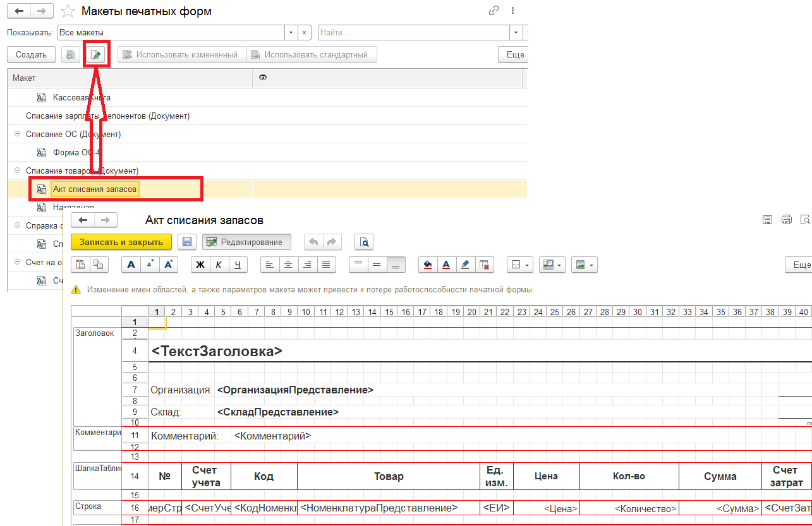Toggle the Редактирование mode button
Screen dimensions: 812x526
point(247,242)
